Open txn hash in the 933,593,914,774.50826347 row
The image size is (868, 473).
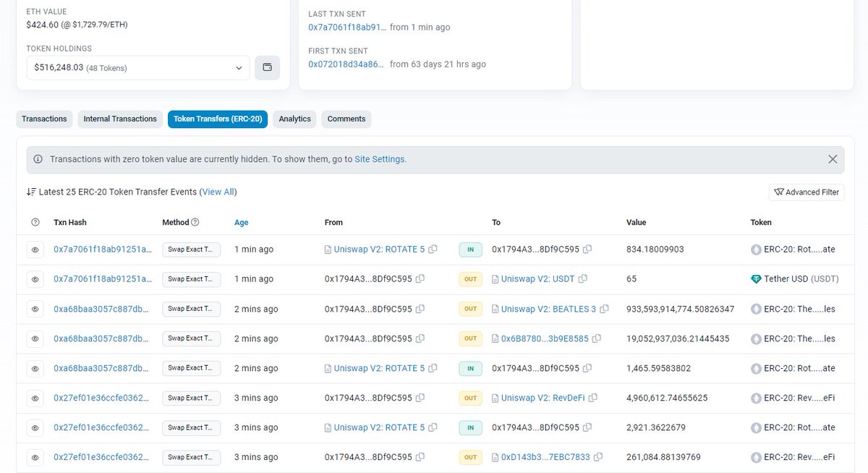coord(103,309)
